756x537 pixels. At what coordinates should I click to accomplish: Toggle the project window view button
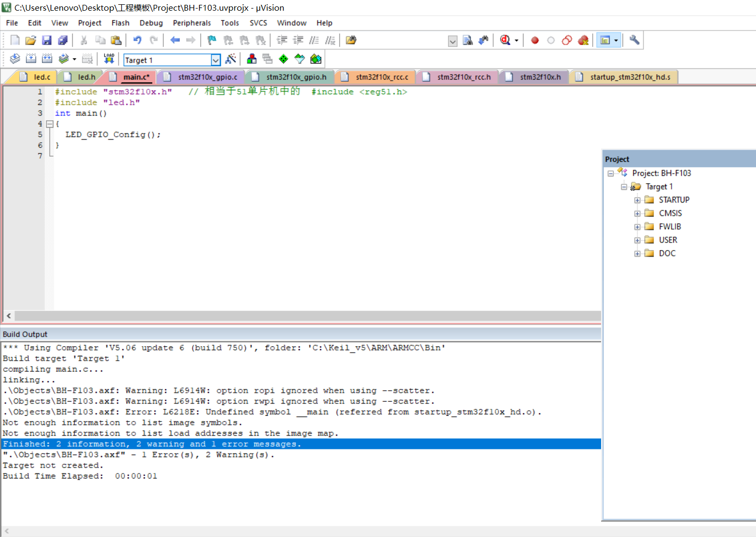[605, 40]
